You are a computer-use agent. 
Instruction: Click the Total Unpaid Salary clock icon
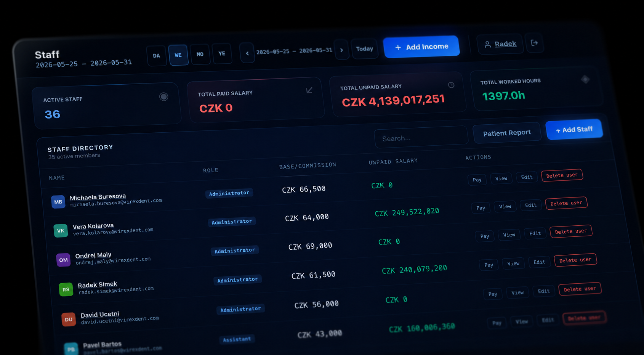(x=451, y=85)
